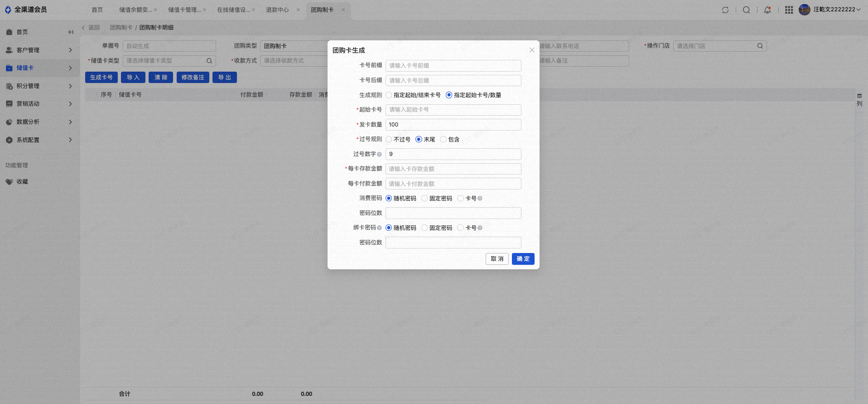
Task: Click 导出 button
Action: point(225,78)
